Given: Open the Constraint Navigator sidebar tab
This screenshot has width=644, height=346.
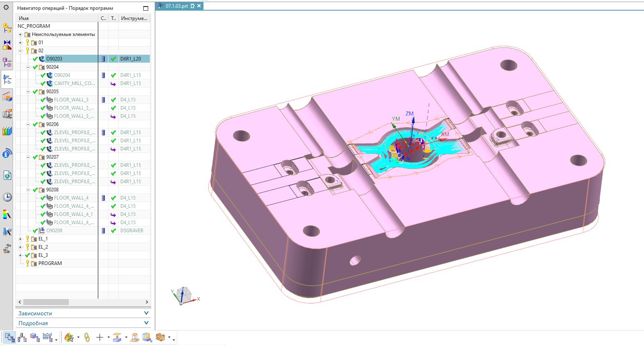Looking at the screenshot, I should (7, 45).
